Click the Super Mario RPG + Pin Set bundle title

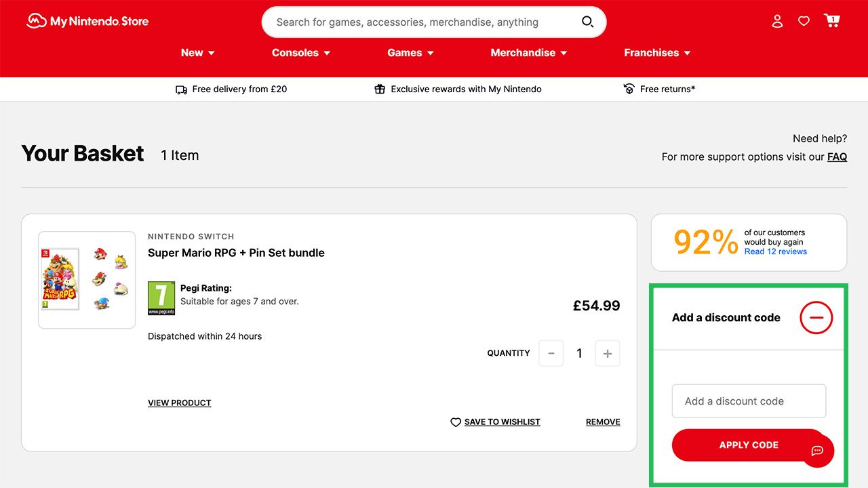(236, 253)
